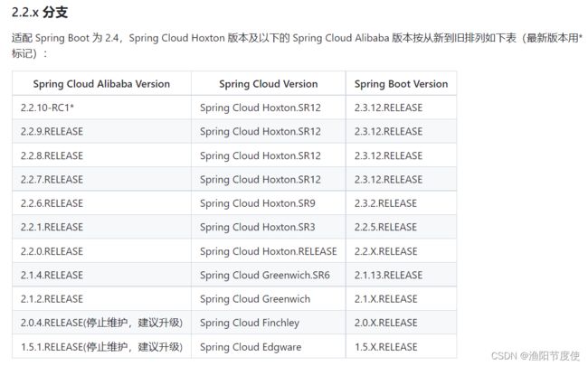Click the 2.2.7.RELEASE cell

(x=101, y=180)
